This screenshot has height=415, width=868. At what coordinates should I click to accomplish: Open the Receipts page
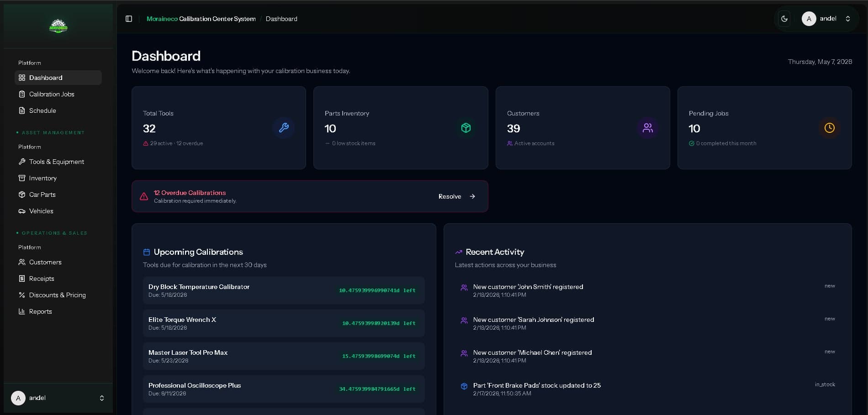pyautogui.click(x=58, y=278)
